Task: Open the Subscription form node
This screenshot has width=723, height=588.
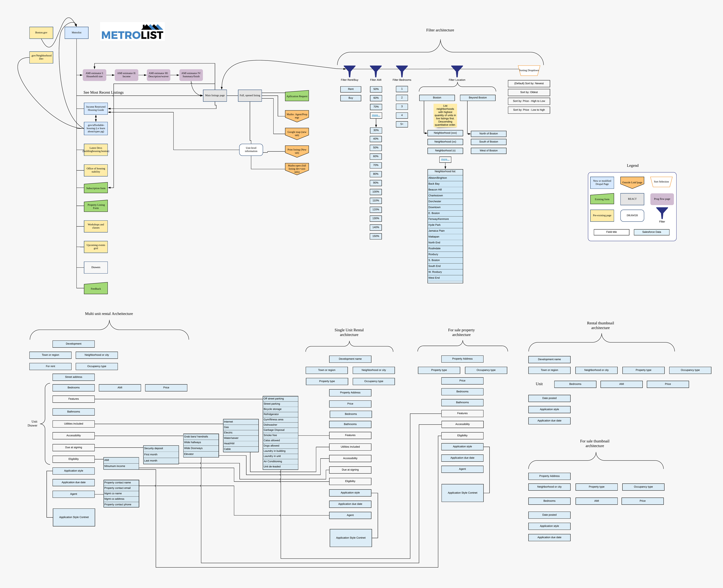Action: [95, 188]
